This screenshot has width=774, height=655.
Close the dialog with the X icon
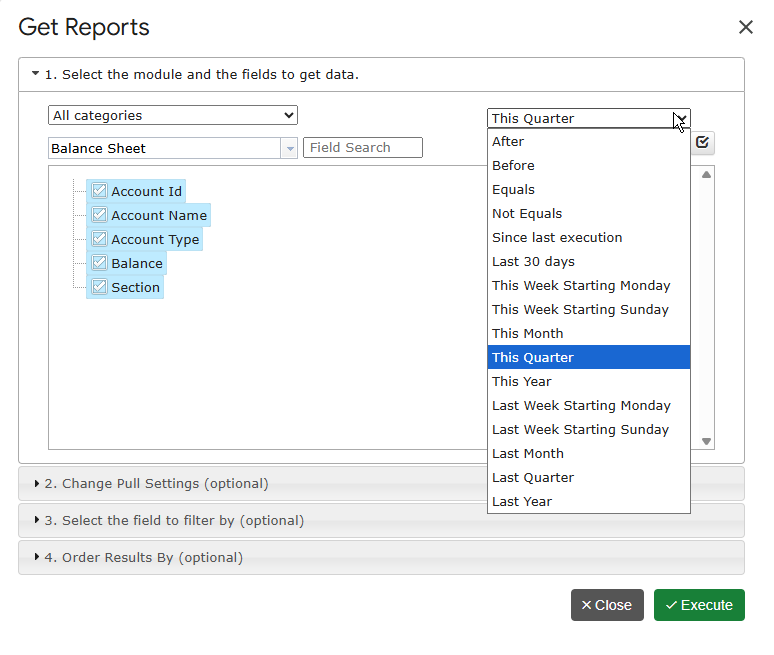tap(745, 27)
